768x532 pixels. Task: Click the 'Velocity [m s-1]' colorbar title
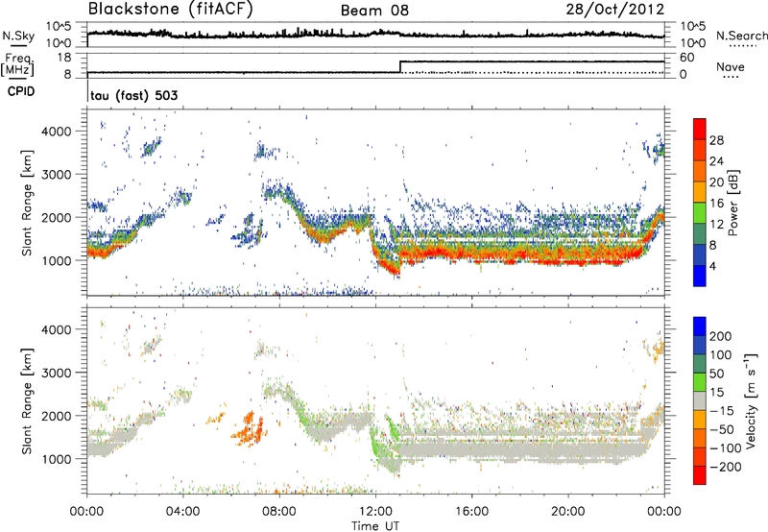(x=752, y=400)
